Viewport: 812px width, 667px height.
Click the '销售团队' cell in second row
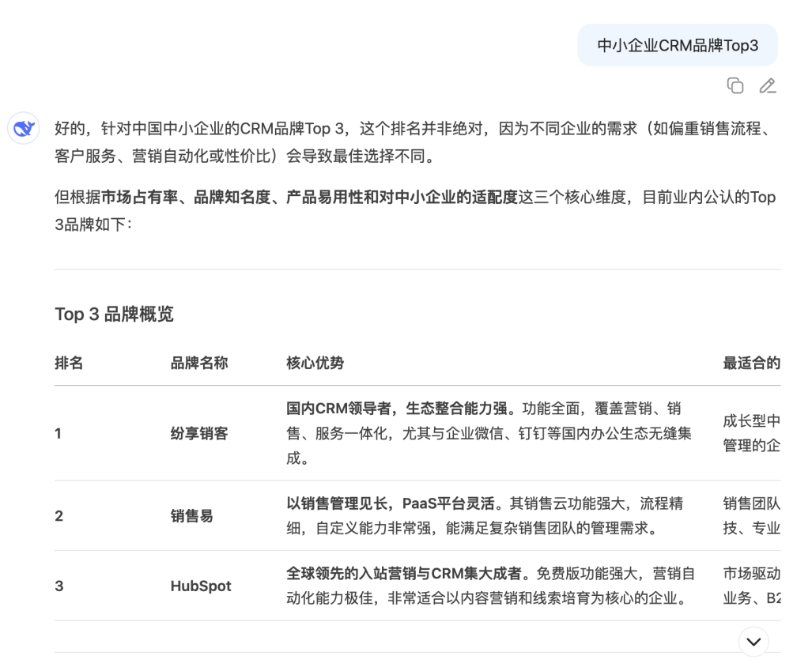tap(751, 515)
